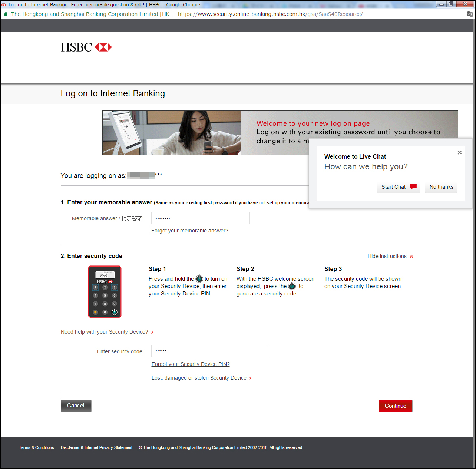Image resolution: width=476 pixels, height=469 pixels.
Task: Start a live chat session
Action: pyautogui.click(x=398, y=187)
